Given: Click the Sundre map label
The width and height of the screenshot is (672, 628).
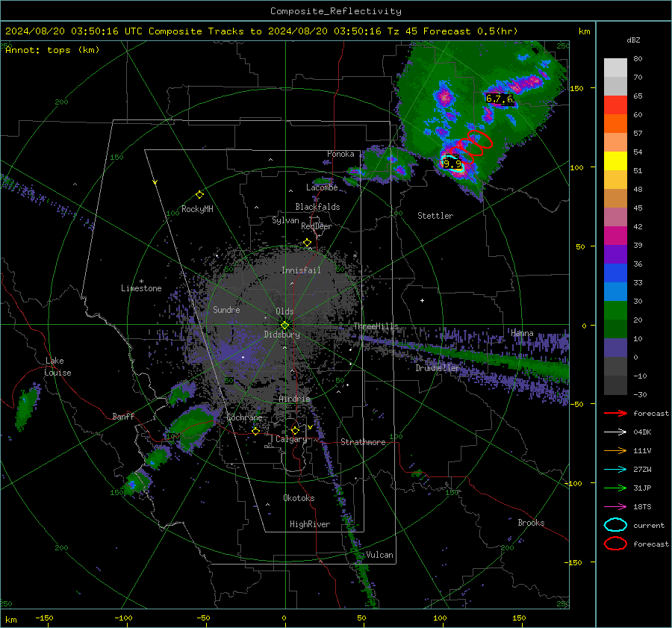Looking at the screenshot, I should pos(226,309).
